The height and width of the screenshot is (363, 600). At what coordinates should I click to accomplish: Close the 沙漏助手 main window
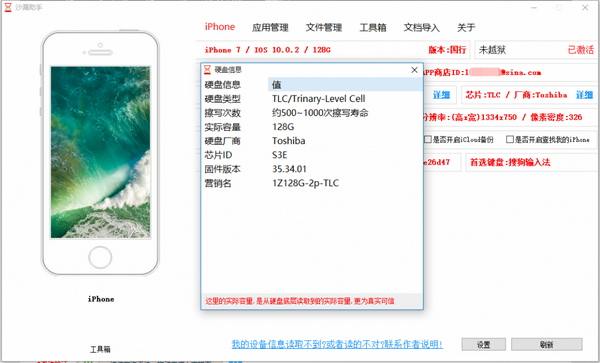coord(585,7)
